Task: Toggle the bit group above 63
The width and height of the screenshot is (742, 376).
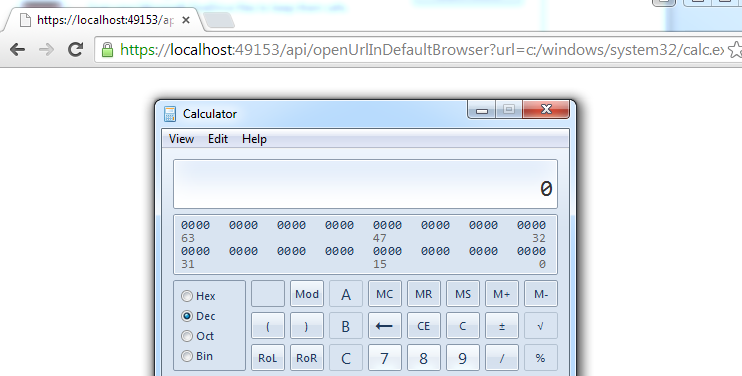Action: click(x=195, y=225)
